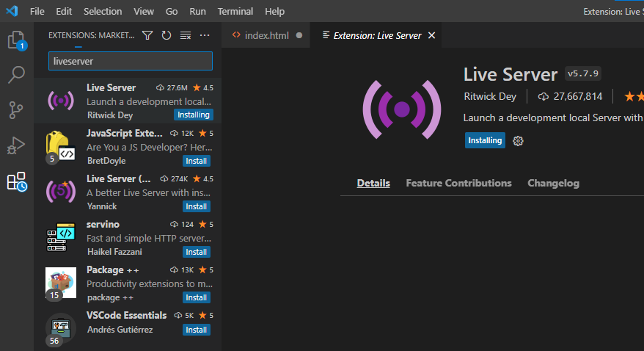This screenshot has width=644, height=351.
Task: Click 'Fast and simple HTTP server' description
Action: 149,239
